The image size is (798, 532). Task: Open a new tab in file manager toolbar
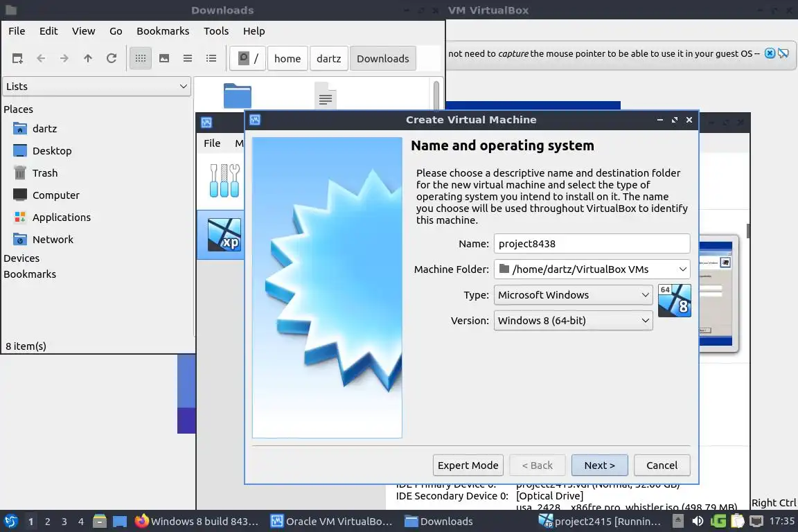17,59
